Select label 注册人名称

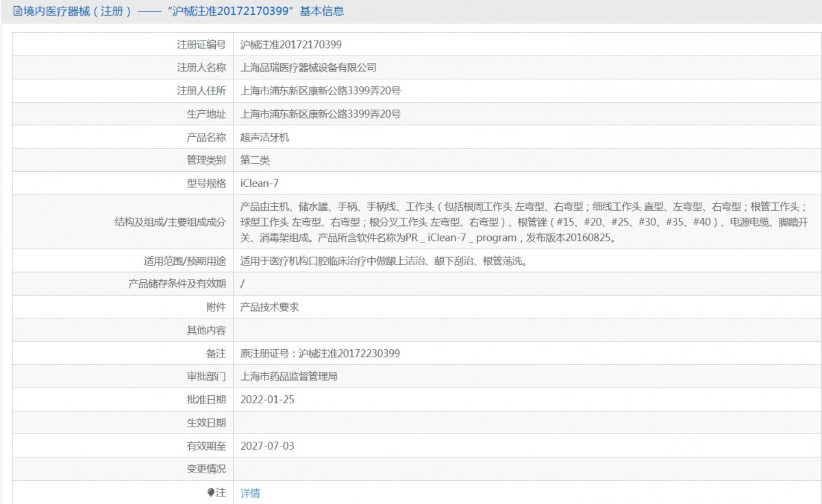tap(201, 68)
